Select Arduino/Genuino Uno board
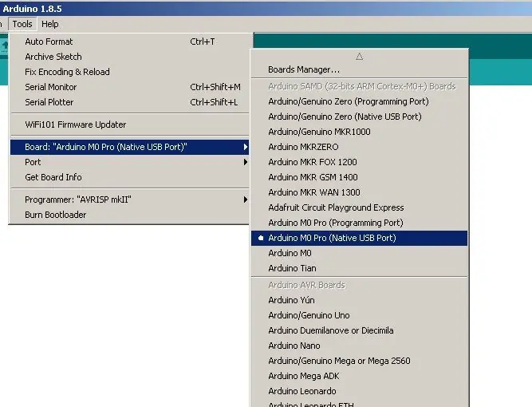This screenshot has width=532, height=407. (359, 315)
